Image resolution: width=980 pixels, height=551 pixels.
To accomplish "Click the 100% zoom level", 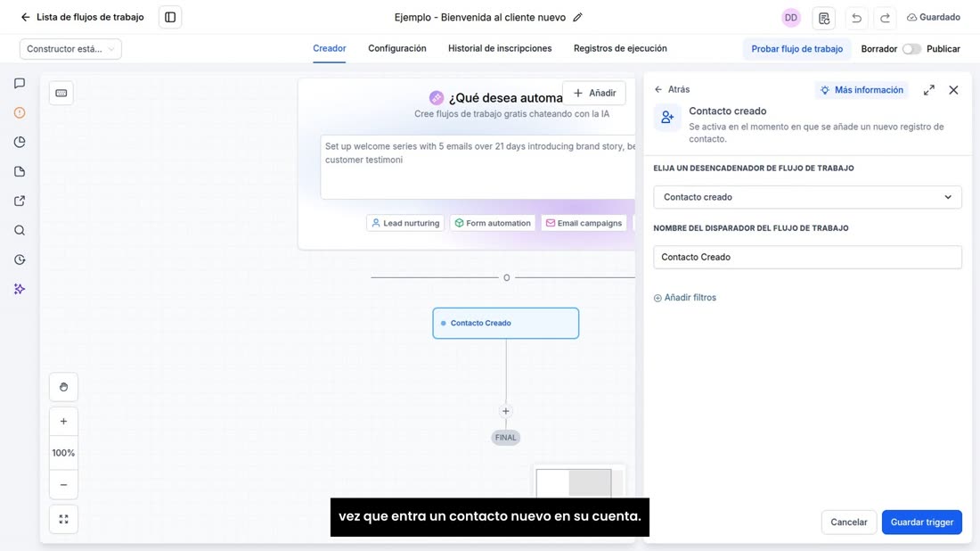I will (x=64, y=453).
